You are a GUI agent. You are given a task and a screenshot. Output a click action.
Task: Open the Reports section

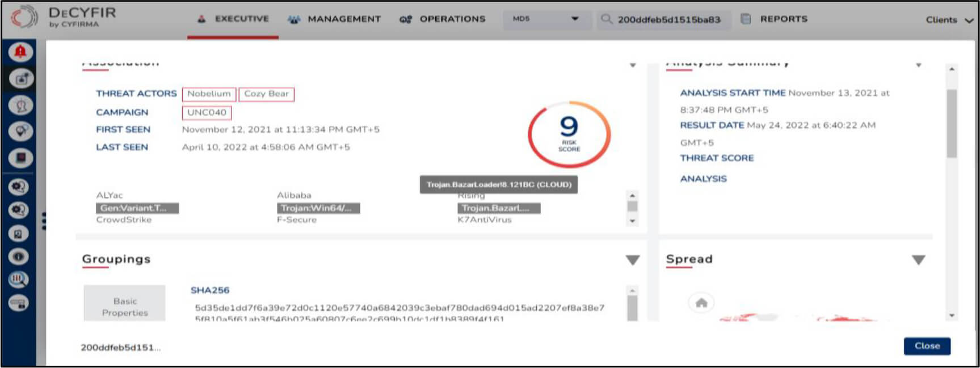click(x=784, y=19)
